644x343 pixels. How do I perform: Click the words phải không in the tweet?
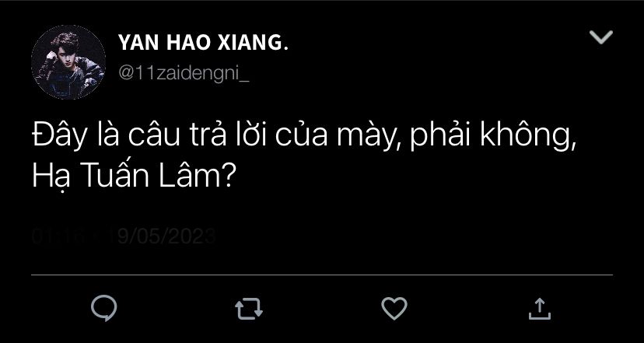[494, 138]
